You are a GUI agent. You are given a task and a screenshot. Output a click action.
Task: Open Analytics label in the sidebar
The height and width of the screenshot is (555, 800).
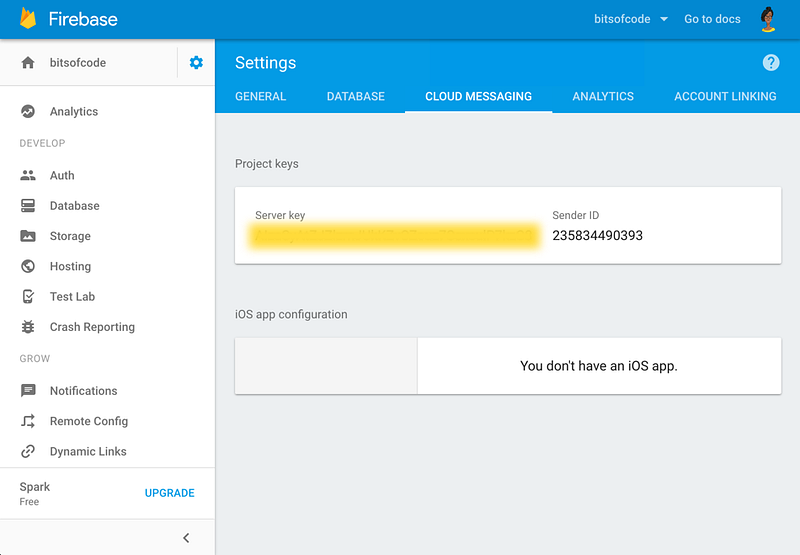(74, 112)
